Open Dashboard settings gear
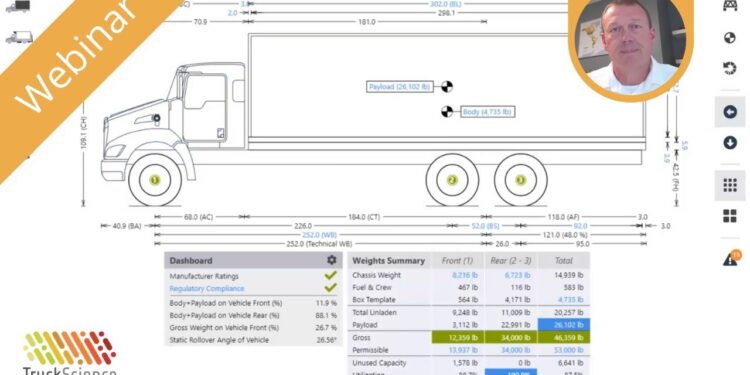The height and width of the screenshot is (375, 750). click(331, 260)
